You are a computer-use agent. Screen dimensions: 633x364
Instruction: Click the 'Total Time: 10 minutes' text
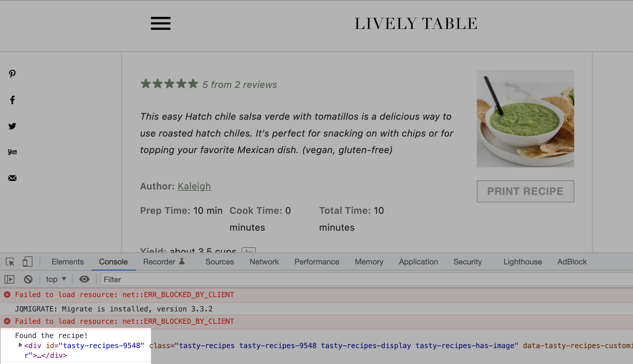pyautogui.click(x=352, y=219)
